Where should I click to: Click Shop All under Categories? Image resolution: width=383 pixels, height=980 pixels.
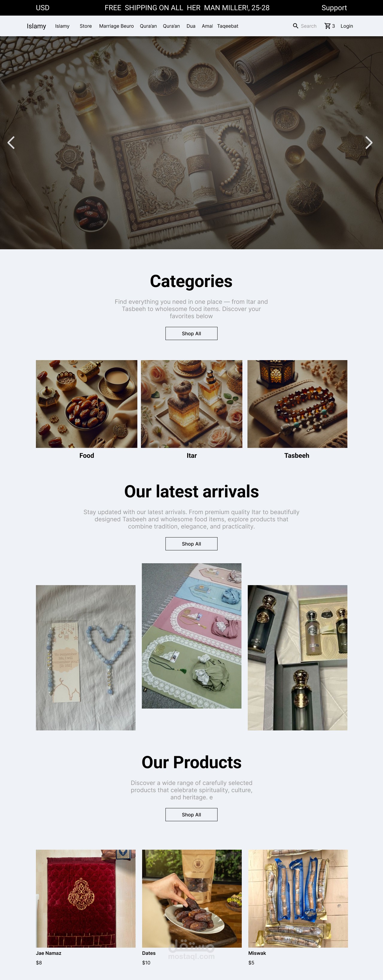point(191,333)
